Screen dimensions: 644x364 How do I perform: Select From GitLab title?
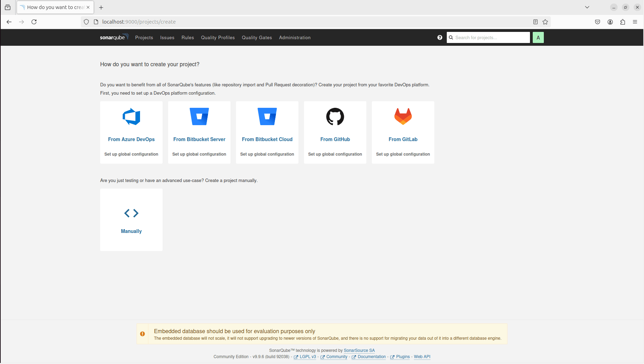pos(403,139)
